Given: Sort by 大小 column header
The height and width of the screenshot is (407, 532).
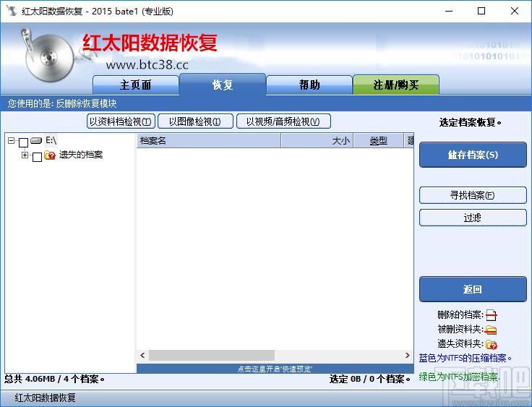Looking at the screenshot, I should (317, 140).
